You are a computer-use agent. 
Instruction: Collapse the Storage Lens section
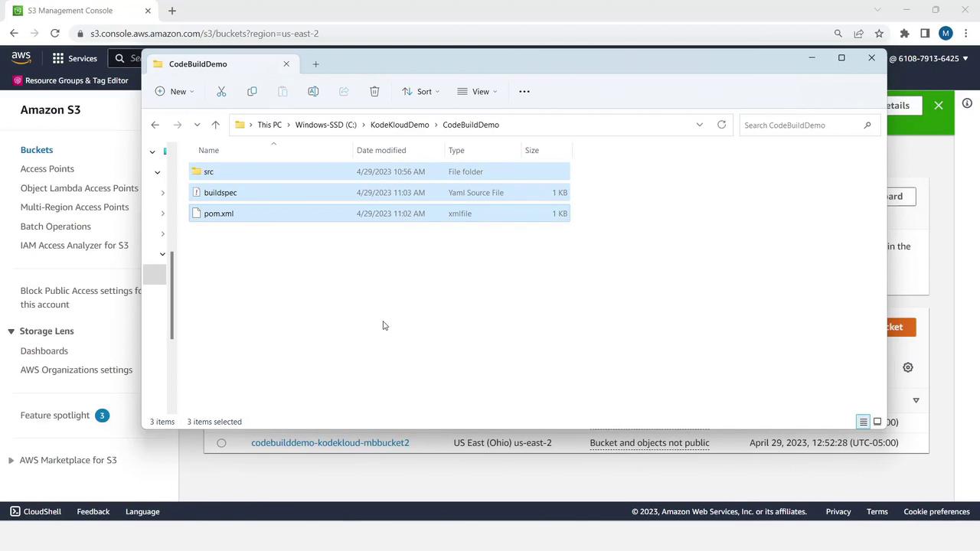point(11,331)
